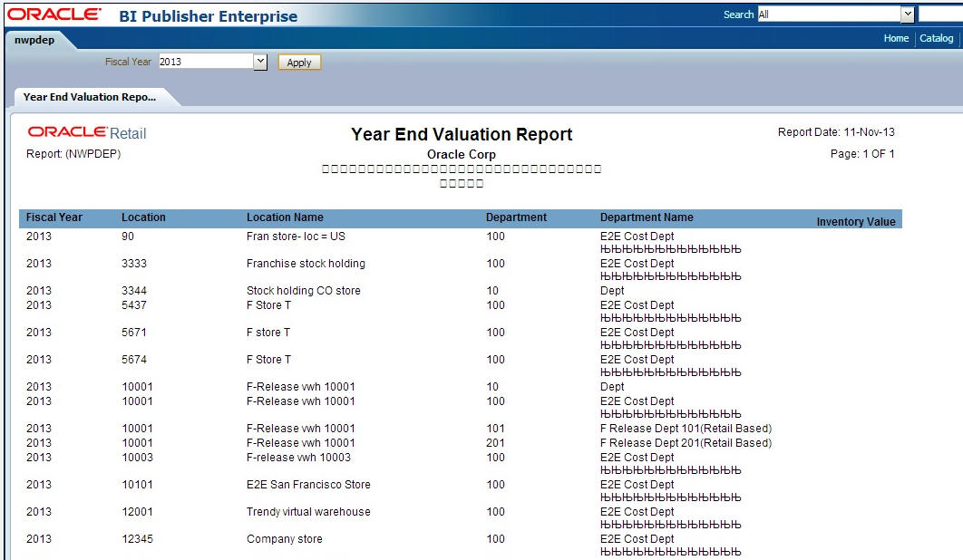Click the Stock holding CO store cell
Screen dimensions: 963x560
(x=304, y=291)
